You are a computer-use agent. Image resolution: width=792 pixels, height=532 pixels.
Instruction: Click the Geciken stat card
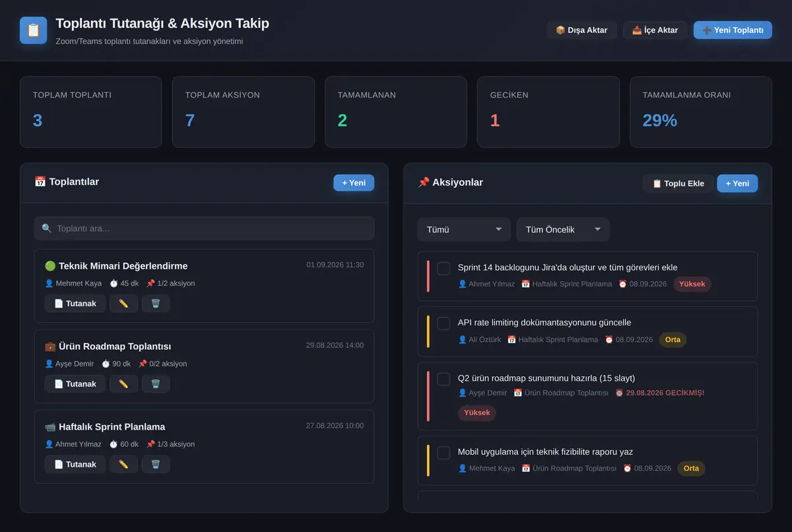coord(548,112)
